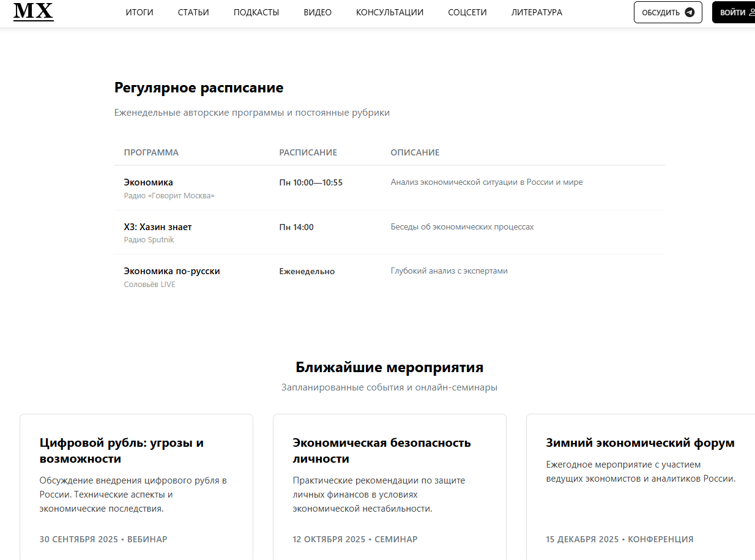Click the Telegram icon in the ОБСУДИТЬ button
This screenshot has height=560, width=755.
pos(690,12)
